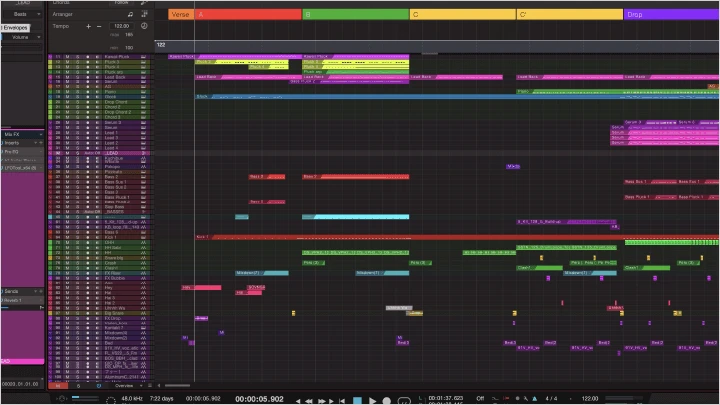720x405 pixels.
Task: Click the red M button below the track list
Action: coord(58,386)
